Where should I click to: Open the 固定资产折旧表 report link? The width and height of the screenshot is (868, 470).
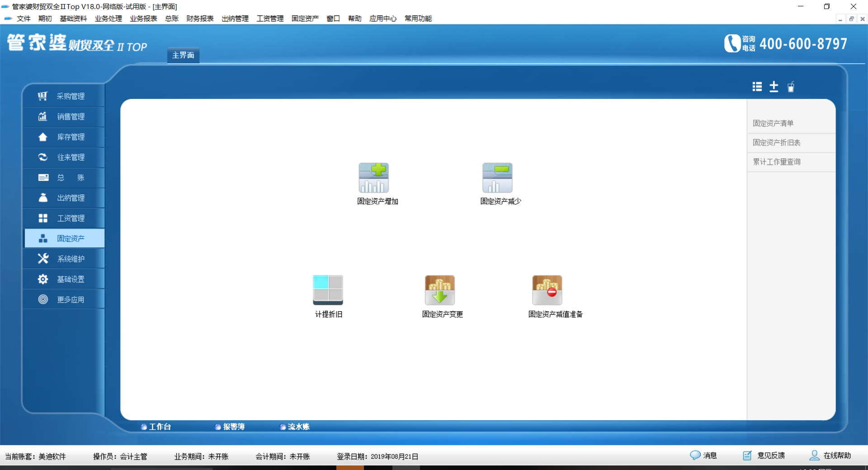[777, 142]
